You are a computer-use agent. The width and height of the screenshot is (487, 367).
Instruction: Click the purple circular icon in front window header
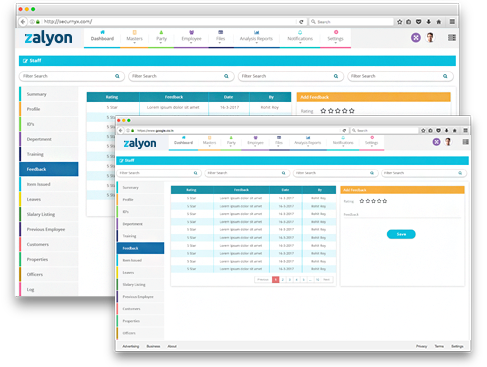436,142
